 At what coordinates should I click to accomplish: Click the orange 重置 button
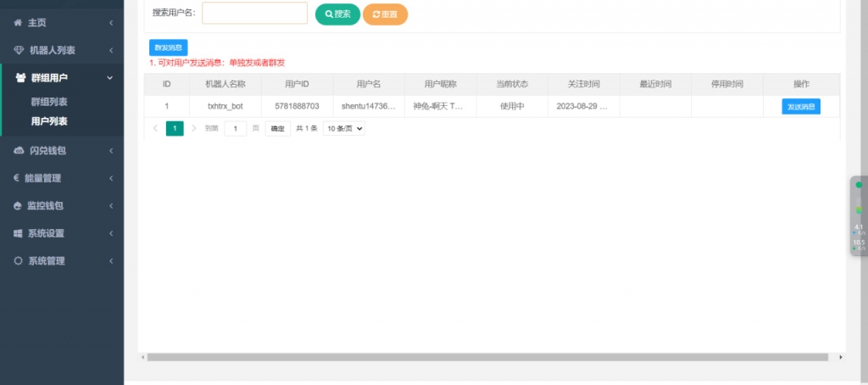coord(386,14)
